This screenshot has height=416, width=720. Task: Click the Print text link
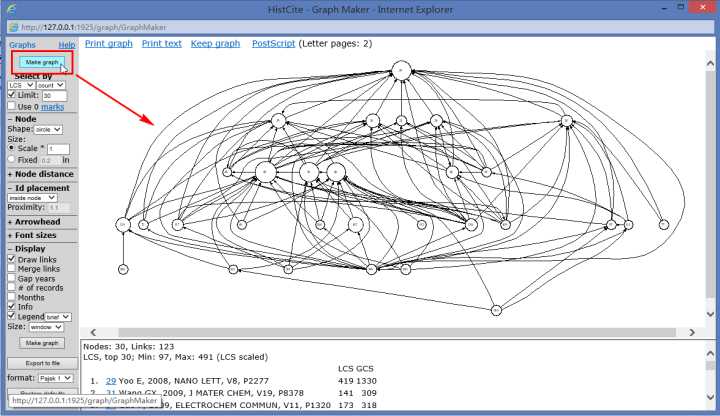click(x=162, y=44)
